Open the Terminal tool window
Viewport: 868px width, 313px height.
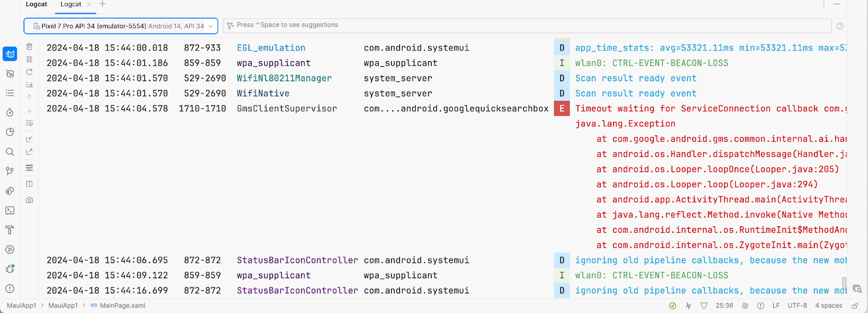(x=10, y=210)
